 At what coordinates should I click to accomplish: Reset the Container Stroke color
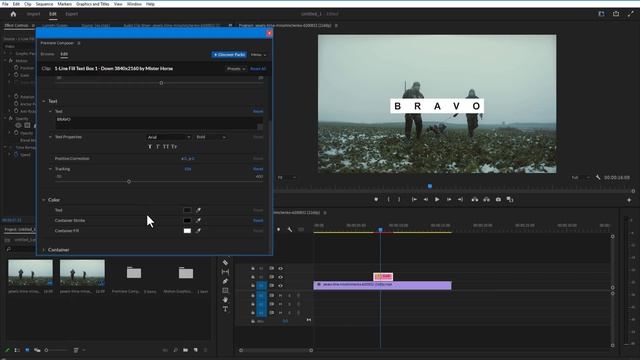point(258,220)
